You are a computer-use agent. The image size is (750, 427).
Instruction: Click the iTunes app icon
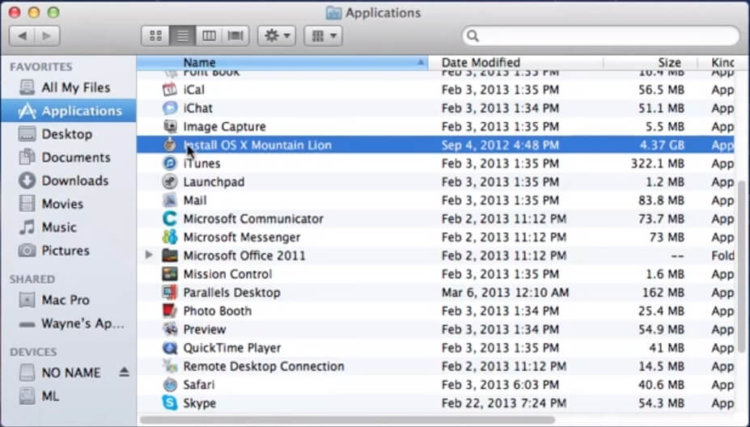pyautogui.click(x=170, y=164)
